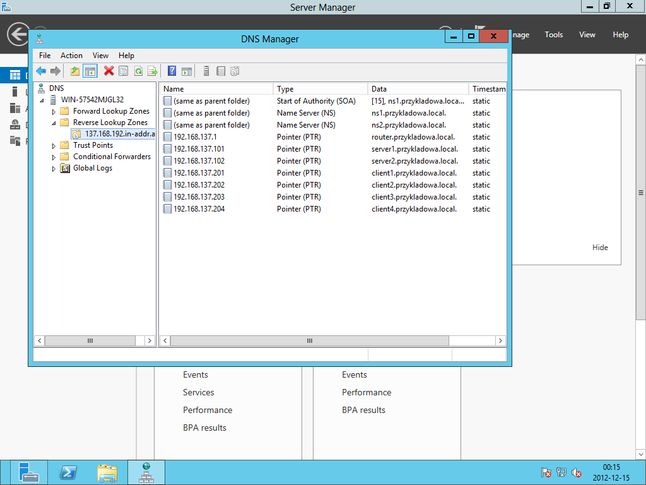Select the 192.168.137.102 pointer record

click(332, 161)
